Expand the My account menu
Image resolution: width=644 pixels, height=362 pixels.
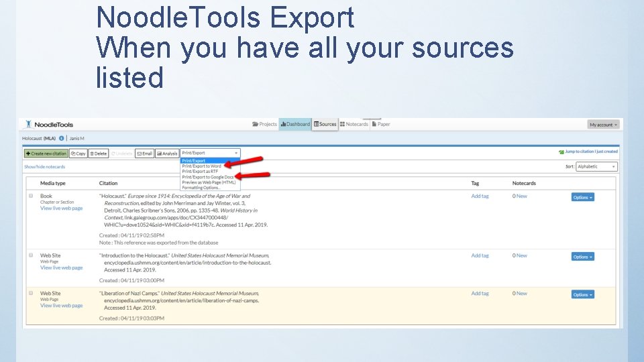pos(603,125)
